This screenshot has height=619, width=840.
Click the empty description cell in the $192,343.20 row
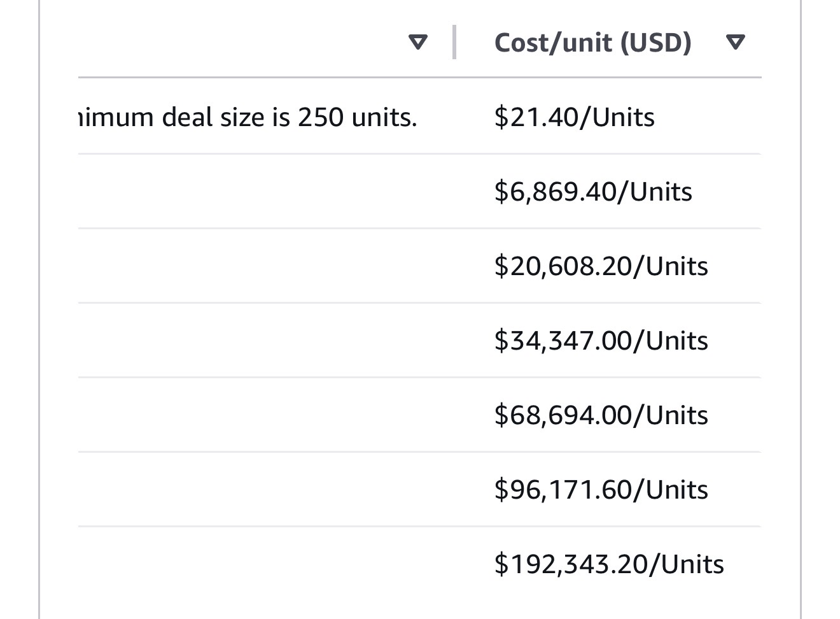coord(267,564)
